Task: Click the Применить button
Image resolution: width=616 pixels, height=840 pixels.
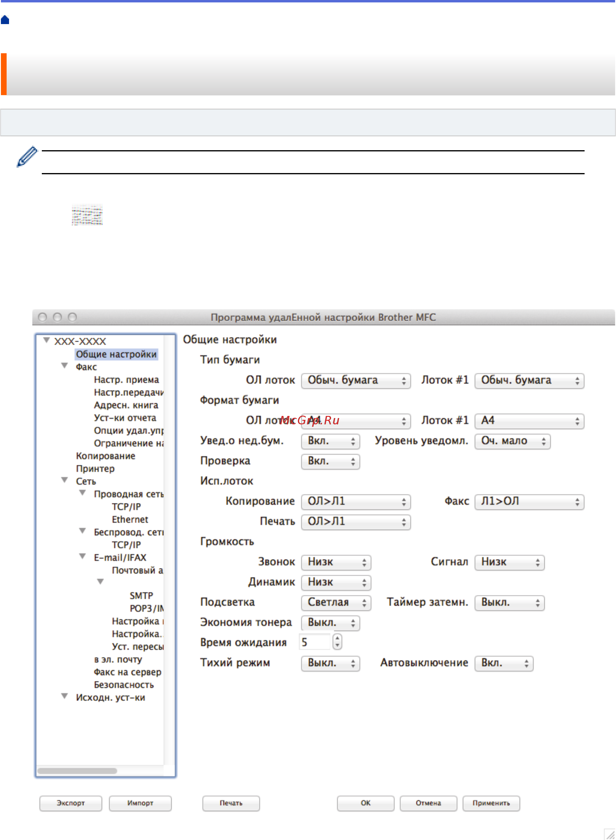Action: [x=491, y=803]
